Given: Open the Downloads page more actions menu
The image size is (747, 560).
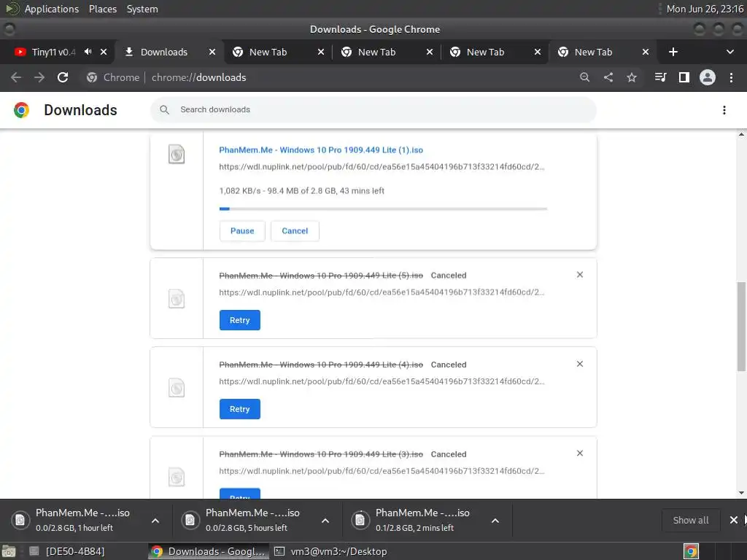Looking at the screenshot, I should coord(724,111).
